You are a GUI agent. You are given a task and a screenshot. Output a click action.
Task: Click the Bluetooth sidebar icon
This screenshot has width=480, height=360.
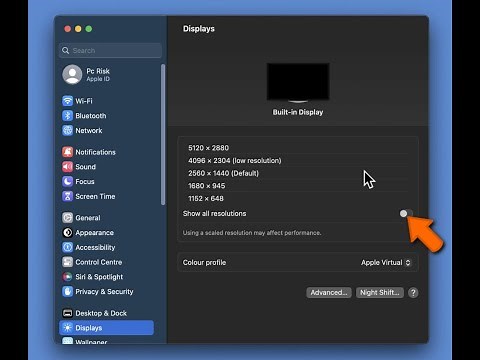(67, 116)
